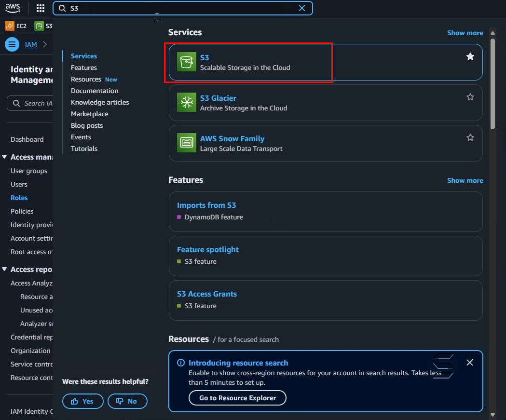Select the Tutorials filter category
Viewport: 506px width, 420px height.
coord(84,149)
